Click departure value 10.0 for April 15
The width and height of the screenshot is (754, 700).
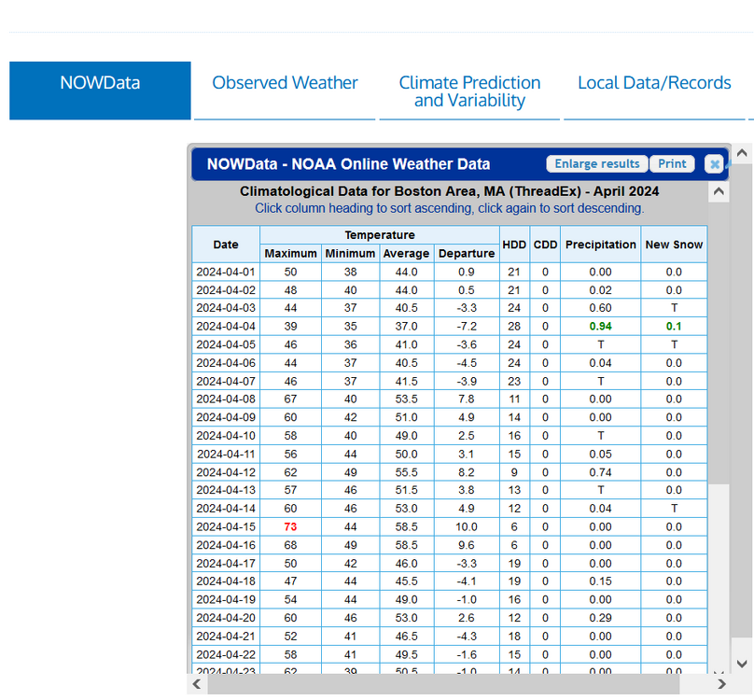[467, 526]
